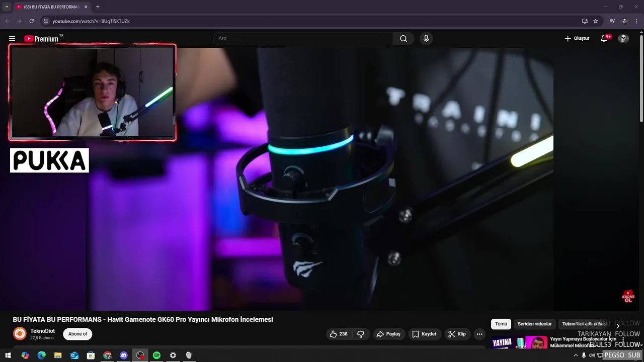
Task: Select the Seriden videolar chip
Action: (534, 324)
